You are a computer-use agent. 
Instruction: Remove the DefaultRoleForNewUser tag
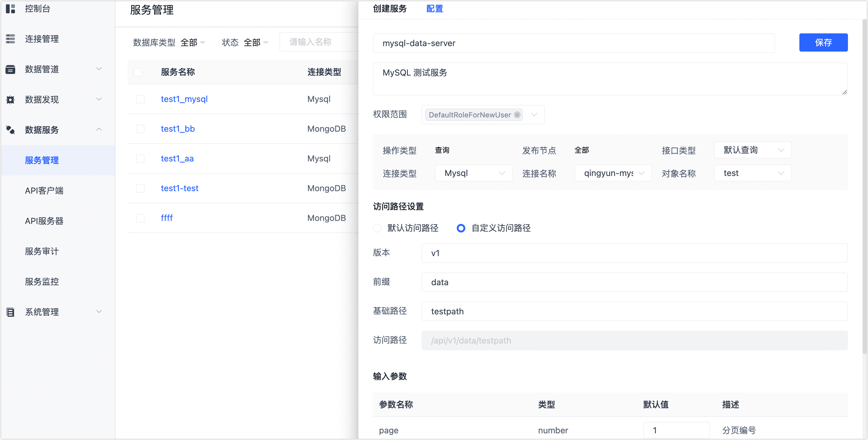(517, 115)
